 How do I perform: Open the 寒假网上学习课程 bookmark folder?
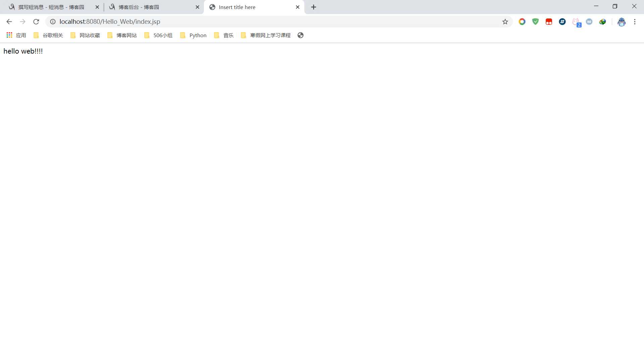tap(266, 35)
